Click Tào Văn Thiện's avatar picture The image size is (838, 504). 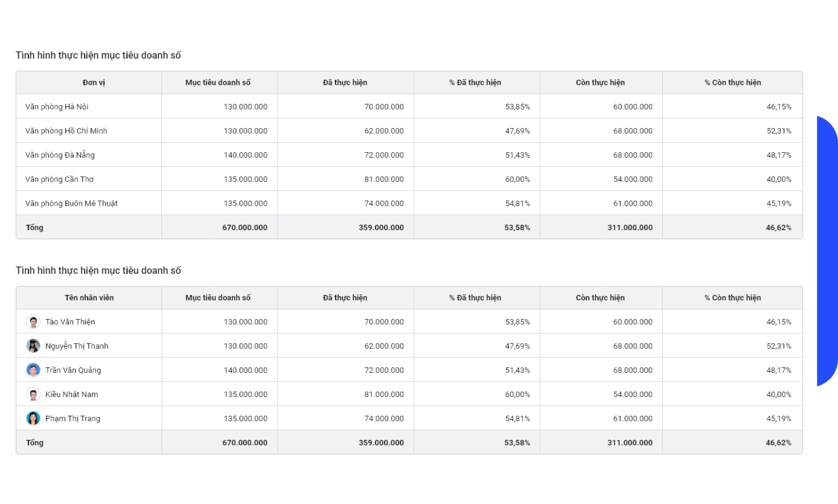coord(33,322)
